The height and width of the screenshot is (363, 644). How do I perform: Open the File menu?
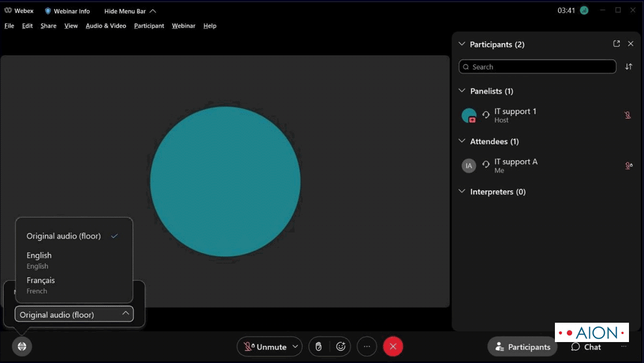coord(9,26)
